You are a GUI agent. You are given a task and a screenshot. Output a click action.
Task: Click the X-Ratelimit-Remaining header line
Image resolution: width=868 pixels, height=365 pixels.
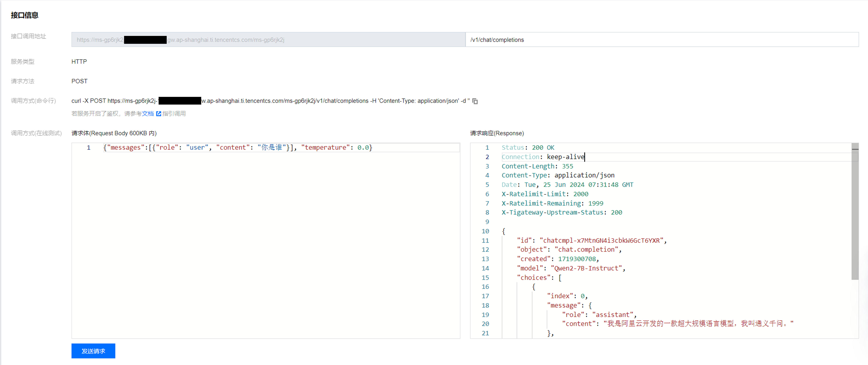552,203
